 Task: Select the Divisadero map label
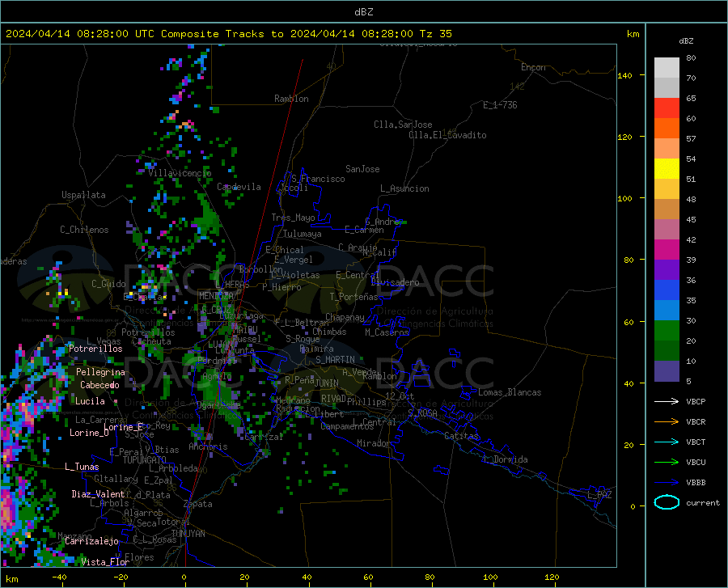pyautogui.click(x=395, y=282)
